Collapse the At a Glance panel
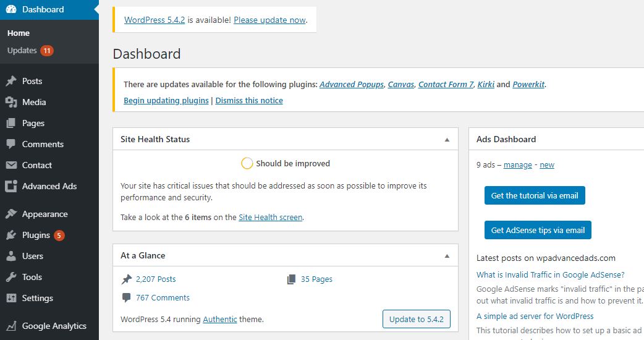Image resolution: width=644 pixels, height=340 pixels. [447, 256]
